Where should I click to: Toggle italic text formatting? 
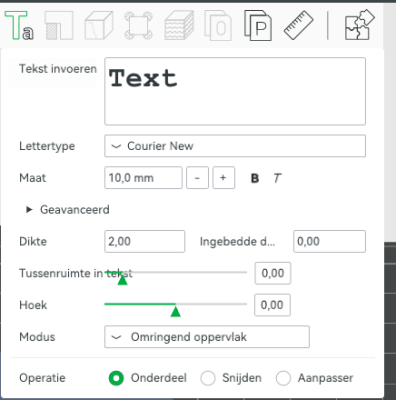[277, 178]
